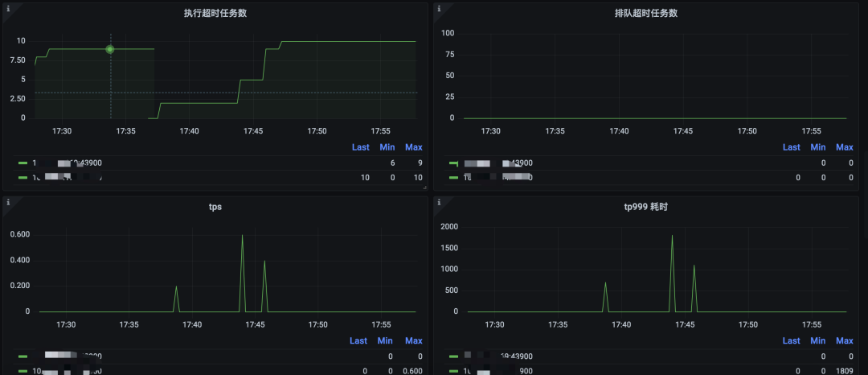Click the info icon of tp999 耗时 panel
Viewport: 868px width, 375px height.
tap(439, 202)
